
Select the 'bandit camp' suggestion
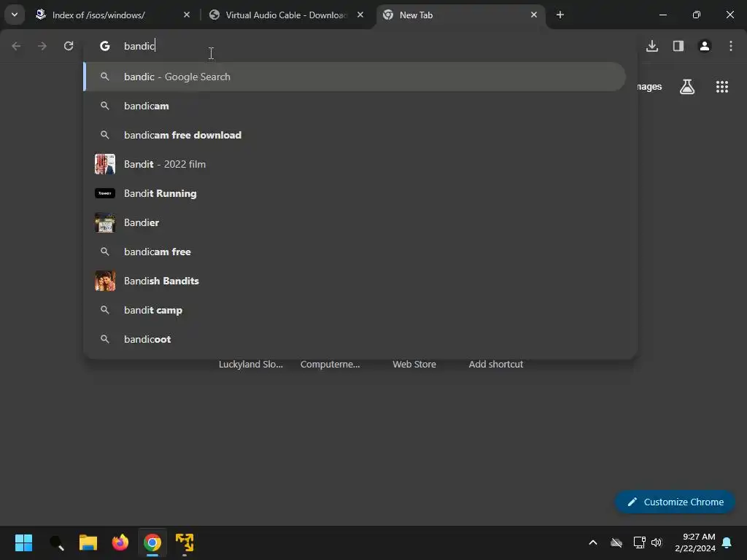click(355, 310)
